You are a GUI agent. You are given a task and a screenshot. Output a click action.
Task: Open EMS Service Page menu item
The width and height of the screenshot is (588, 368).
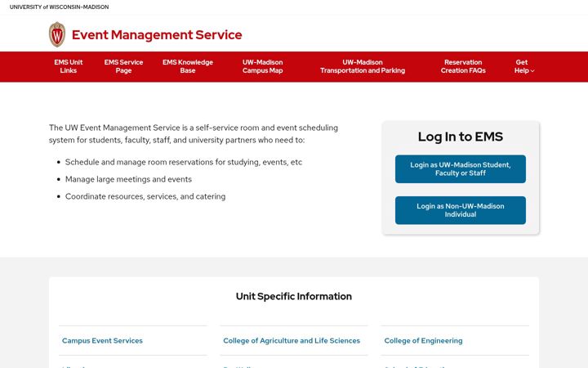click(x=123, y=66)
